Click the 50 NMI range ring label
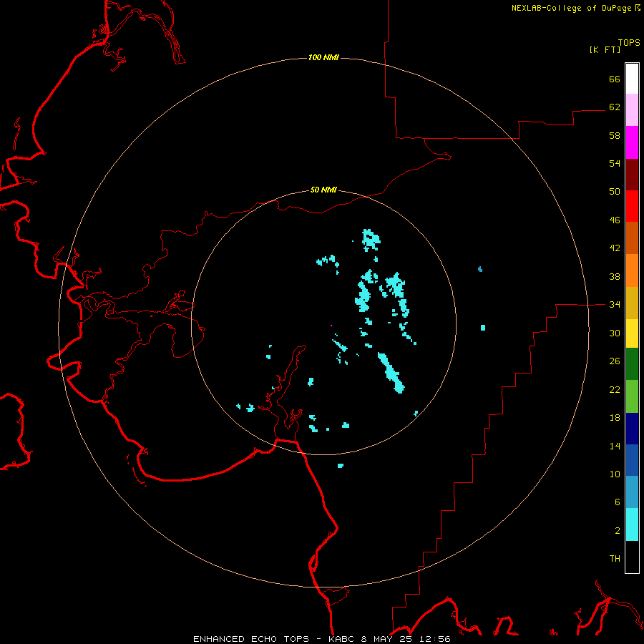The height and width of the screenshot is (644, 644). pos(323,190)
